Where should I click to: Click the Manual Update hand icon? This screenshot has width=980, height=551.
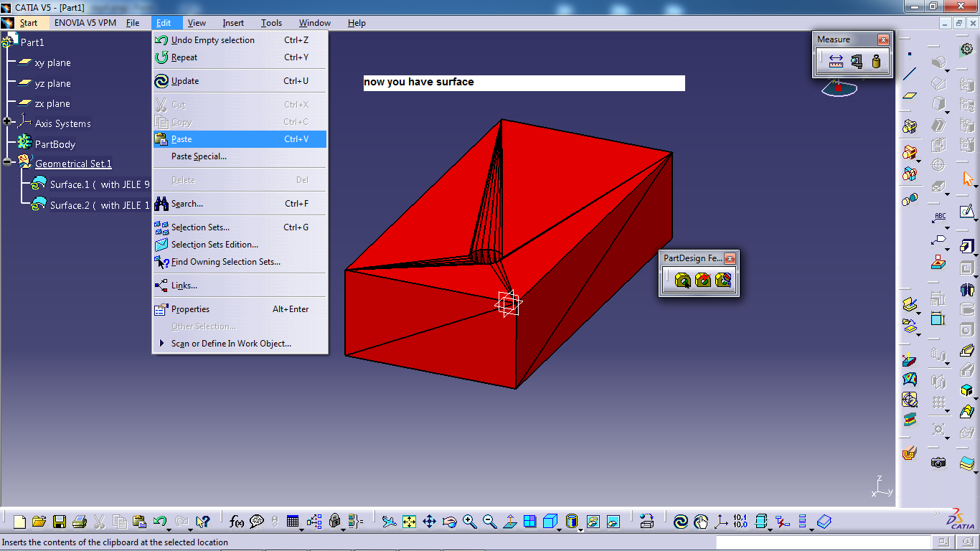701,522
